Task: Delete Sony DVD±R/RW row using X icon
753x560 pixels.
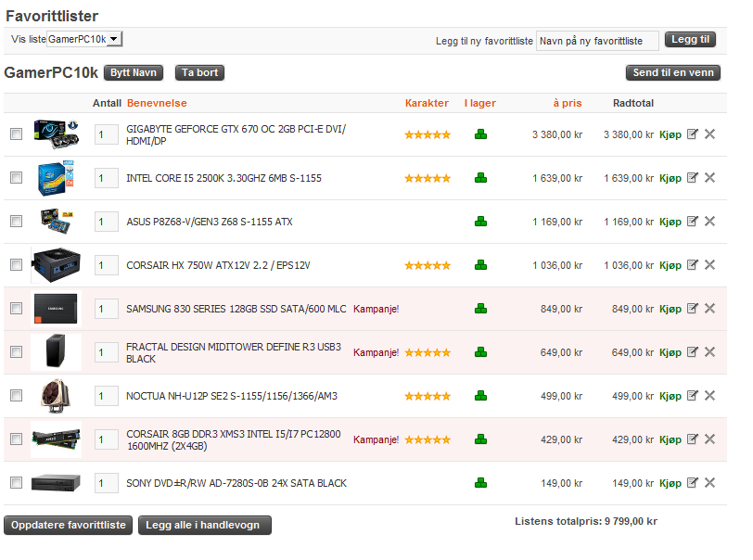Action: (x=709, y=483)
